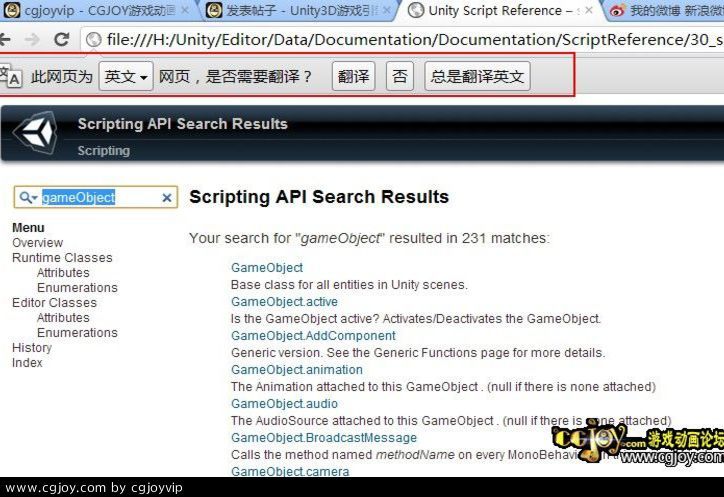Open Attributes under Runtime Classes

[63, 273]
